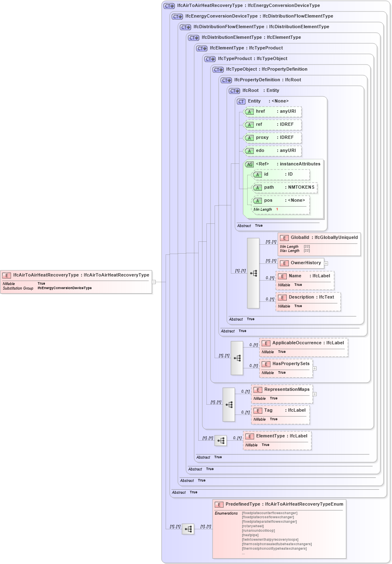The height and width of the screenshot is (564, 392).
Task: Select the Name : IfcLabel element box
Action: [x=304, y=280]
